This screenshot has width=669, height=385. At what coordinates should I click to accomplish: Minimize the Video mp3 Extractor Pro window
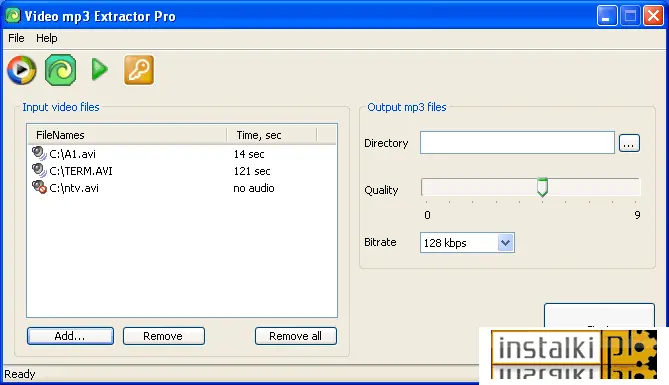[607, 16]
